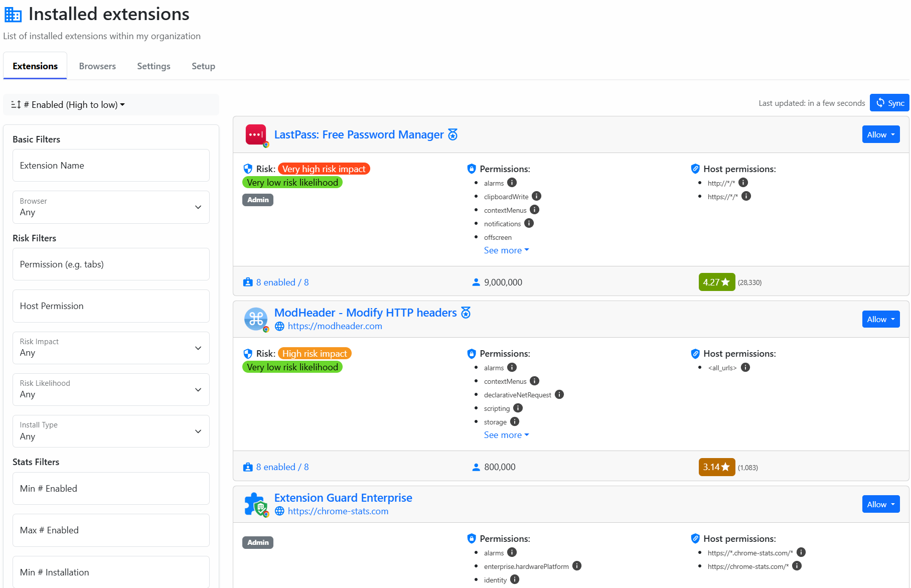Click info icon next to scripting permission
This screenshot has height=588, width=911.
(518, 408)
